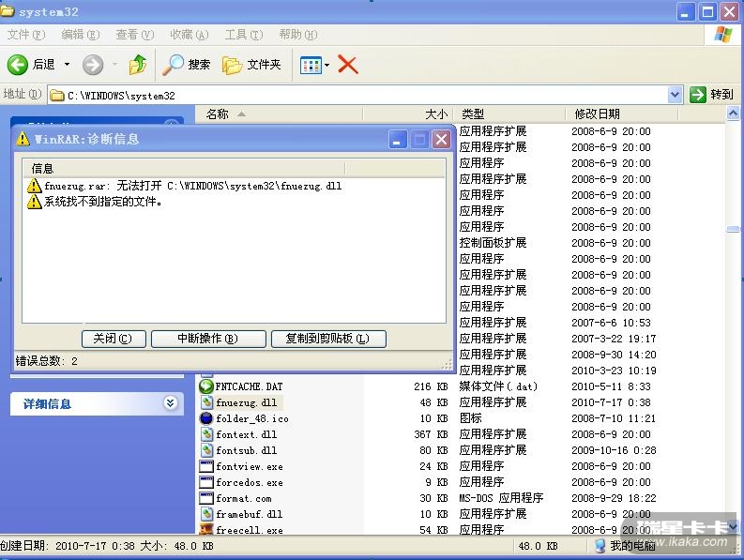Click the 信息 column header in WinRAR dialog
Viewport: 744px width, 560px height.
pyautogui.click(x=184, y=169)
